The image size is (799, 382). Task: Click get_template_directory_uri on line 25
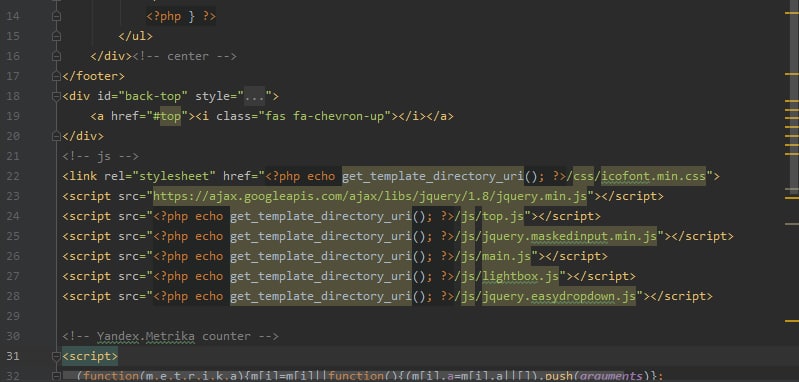(321, 236)
